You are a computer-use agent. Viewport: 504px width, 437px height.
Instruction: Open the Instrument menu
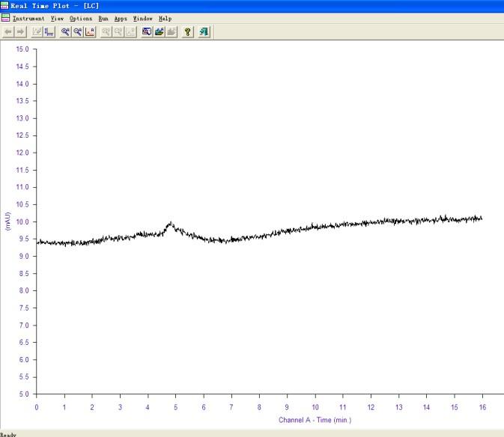tap(28, 19)
